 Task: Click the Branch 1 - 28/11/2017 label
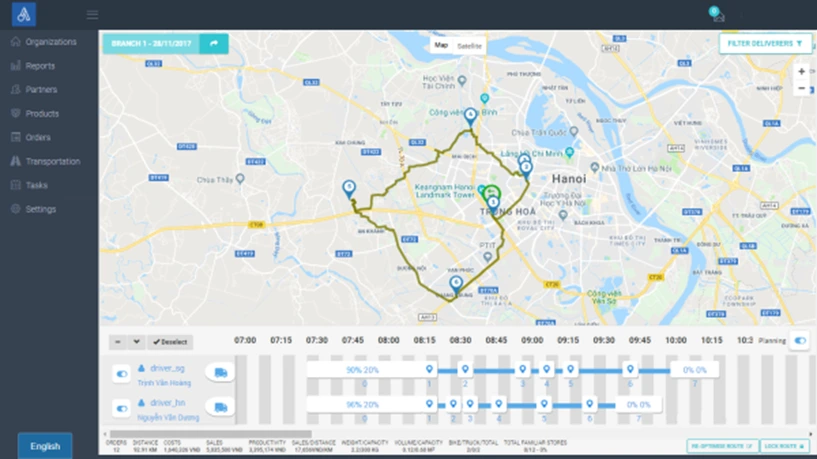[151, 44]
